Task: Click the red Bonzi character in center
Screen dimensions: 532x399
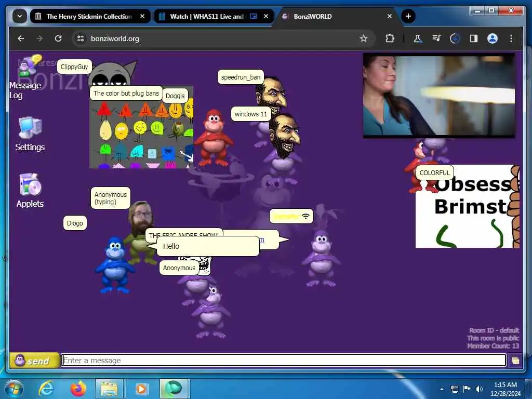Action: [214, 138]
